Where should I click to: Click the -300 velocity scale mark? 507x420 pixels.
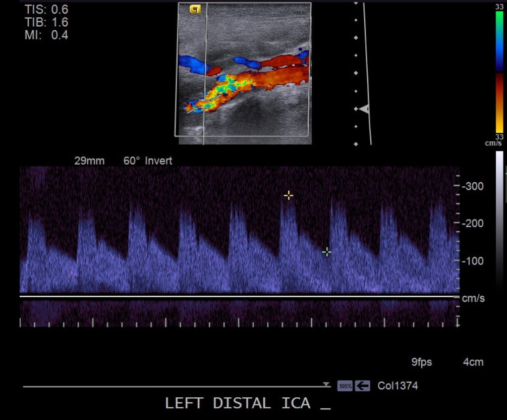click(x=473, y=186)
